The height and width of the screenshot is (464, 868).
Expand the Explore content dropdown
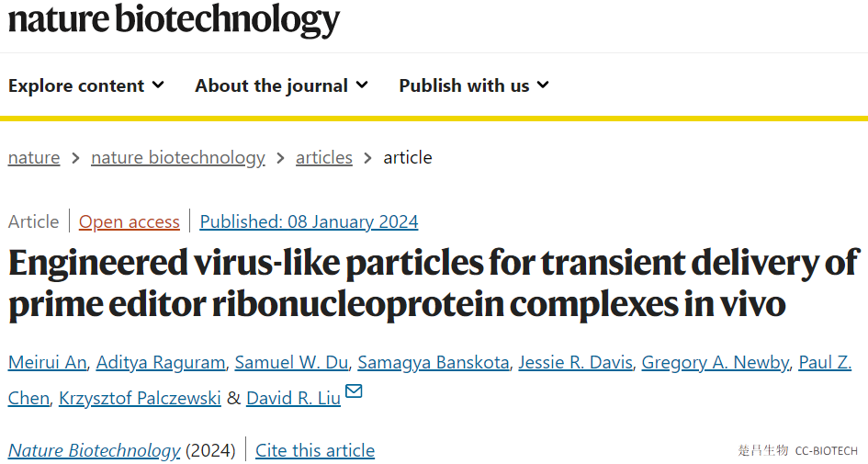86,85
